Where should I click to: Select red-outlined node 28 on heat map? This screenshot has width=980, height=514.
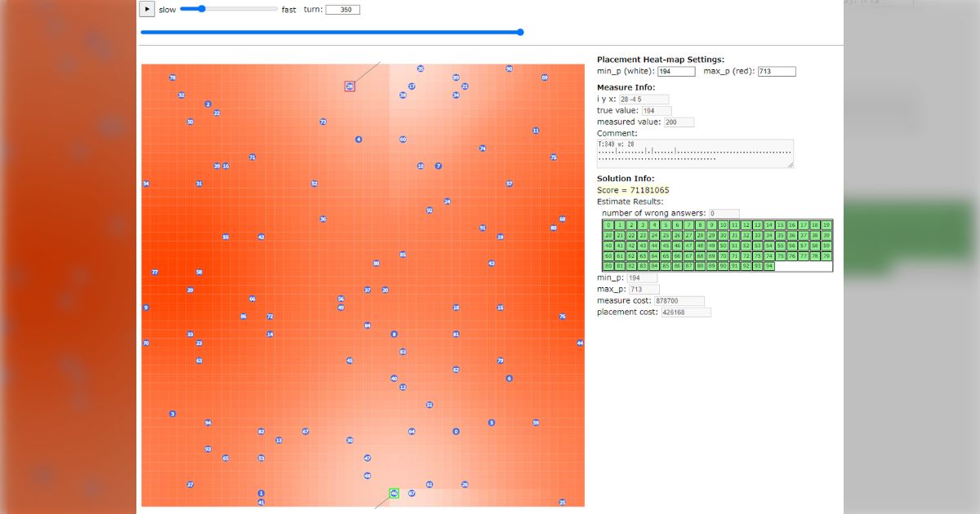tap(350, 86)
